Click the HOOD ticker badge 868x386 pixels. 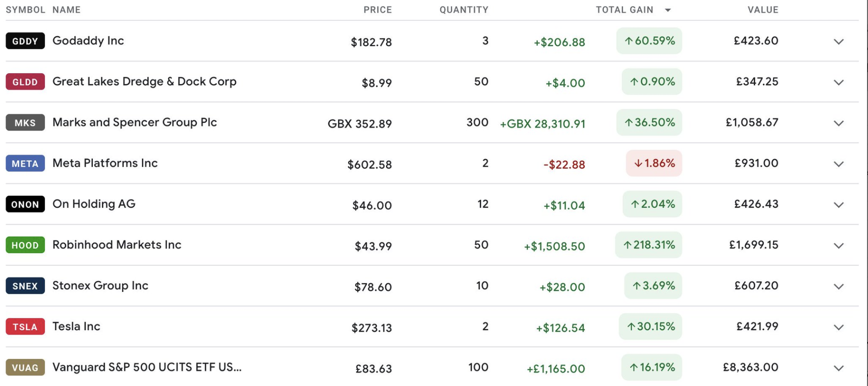tap(25, 245)
